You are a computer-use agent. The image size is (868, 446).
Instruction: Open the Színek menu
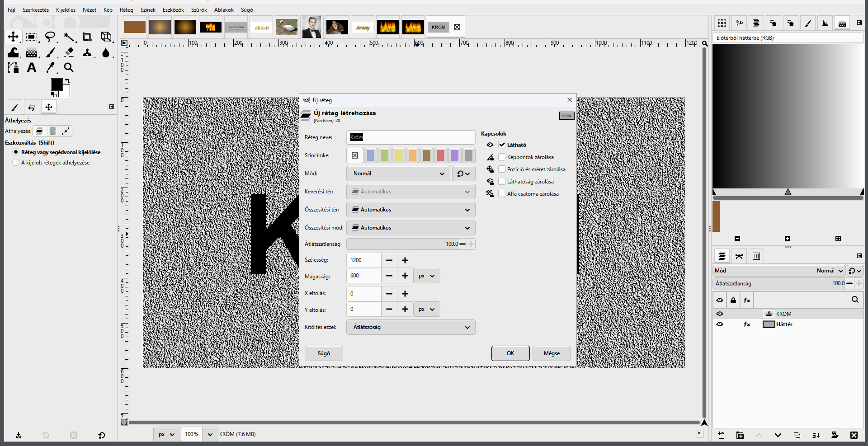(x=148, y=9)
